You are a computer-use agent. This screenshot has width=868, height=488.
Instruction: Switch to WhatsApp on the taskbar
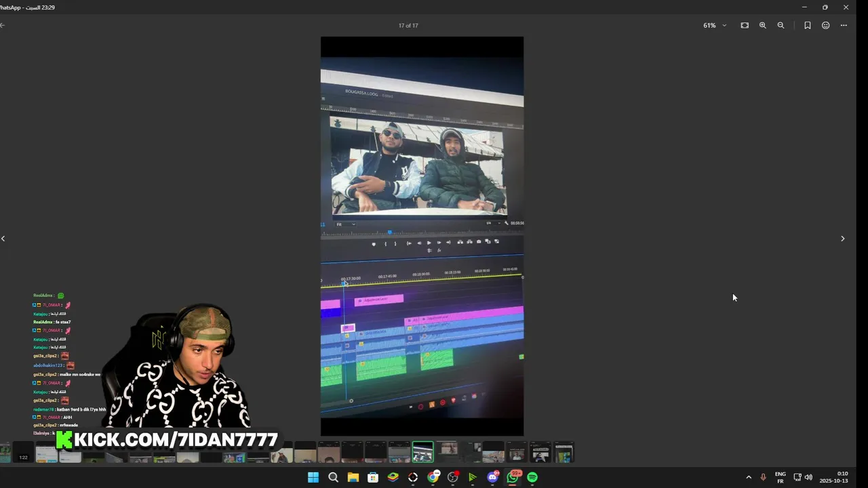tap(513, 477)
